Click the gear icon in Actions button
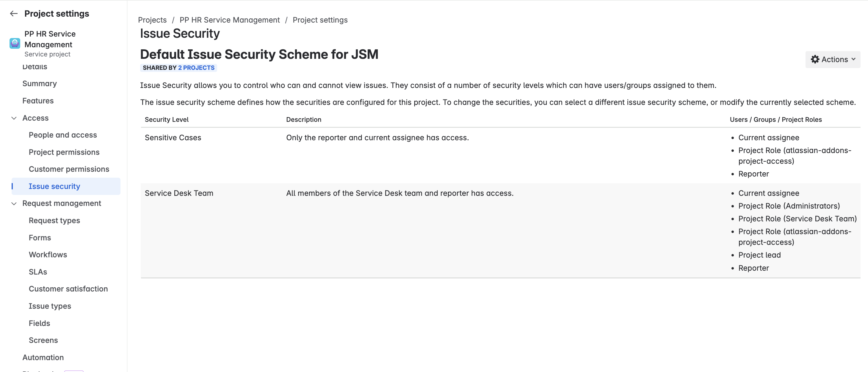This screenshot has width=868, height=372. click(815, 59)
